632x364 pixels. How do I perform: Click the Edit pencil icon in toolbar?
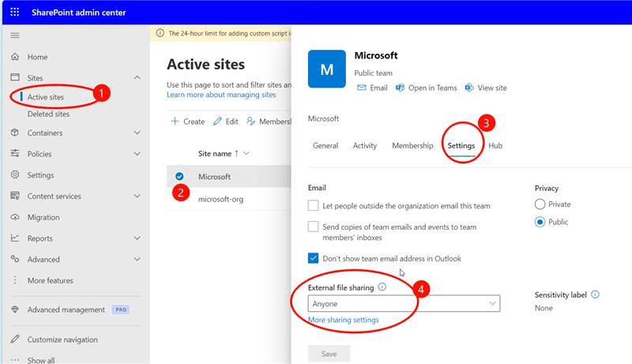(217, 121)
